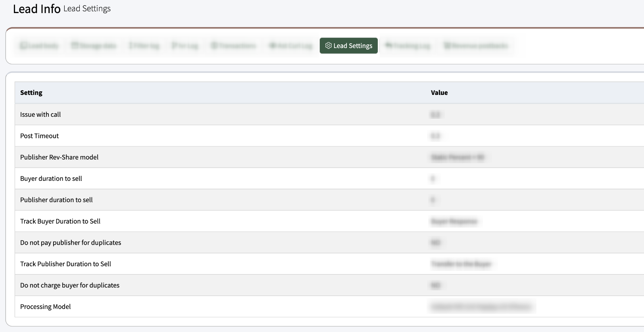The width and height of the screenshot is (644, 332).
Task: Click the Storage data tab icon
Action: [75, 46]
